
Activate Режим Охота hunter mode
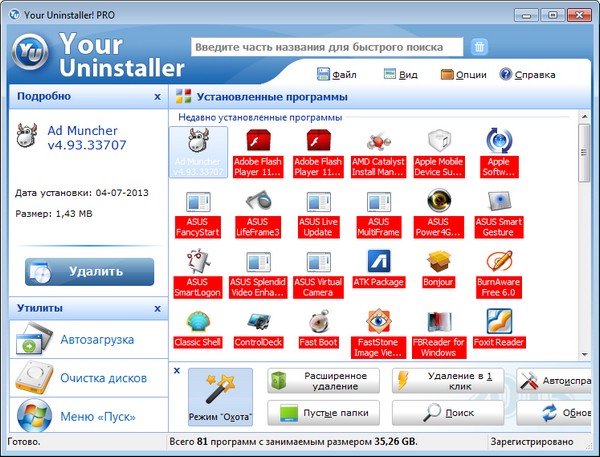(220, 394)
